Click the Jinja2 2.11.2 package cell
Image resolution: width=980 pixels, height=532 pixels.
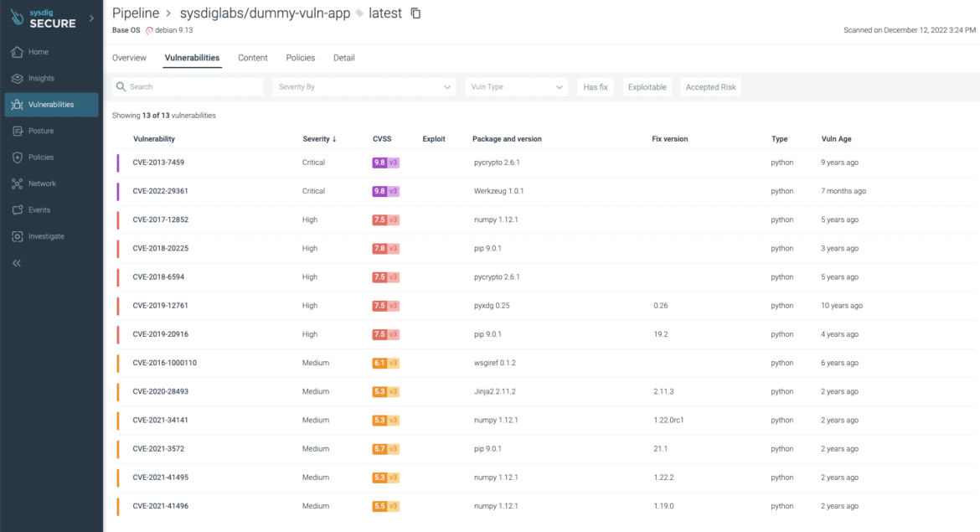[x=494, y=391]
